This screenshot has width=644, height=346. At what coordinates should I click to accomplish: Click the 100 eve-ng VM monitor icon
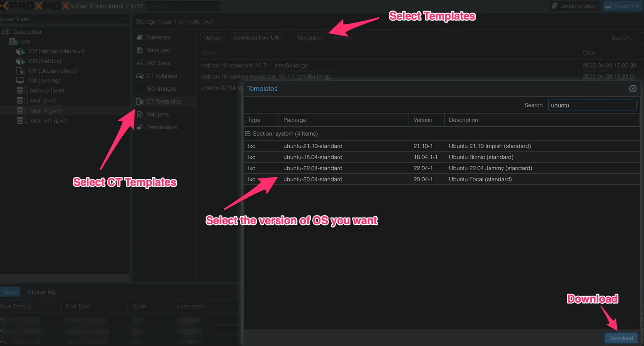click(x=20, y=81)
